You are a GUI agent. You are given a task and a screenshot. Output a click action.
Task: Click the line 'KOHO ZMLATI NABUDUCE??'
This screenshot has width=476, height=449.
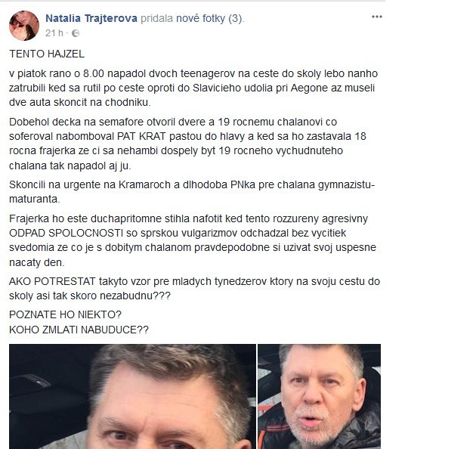79,330
